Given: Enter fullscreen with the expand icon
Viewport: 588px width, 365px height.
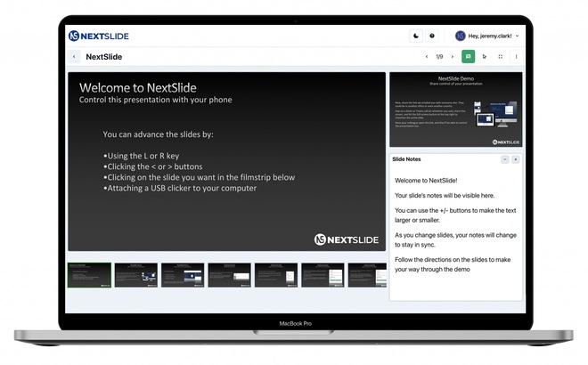Looking at the screenshot, I should tap(501, 57).
